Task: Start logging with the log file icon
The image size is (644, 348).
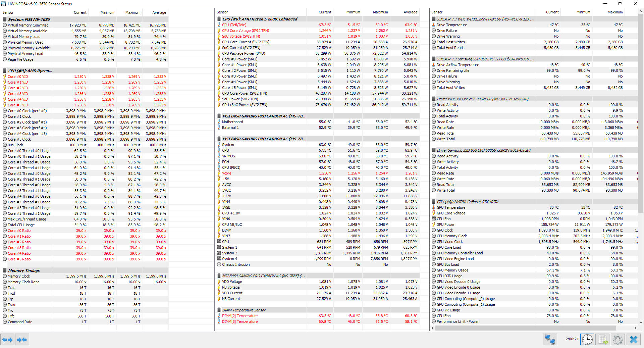Action: click(x=603, y=340)
